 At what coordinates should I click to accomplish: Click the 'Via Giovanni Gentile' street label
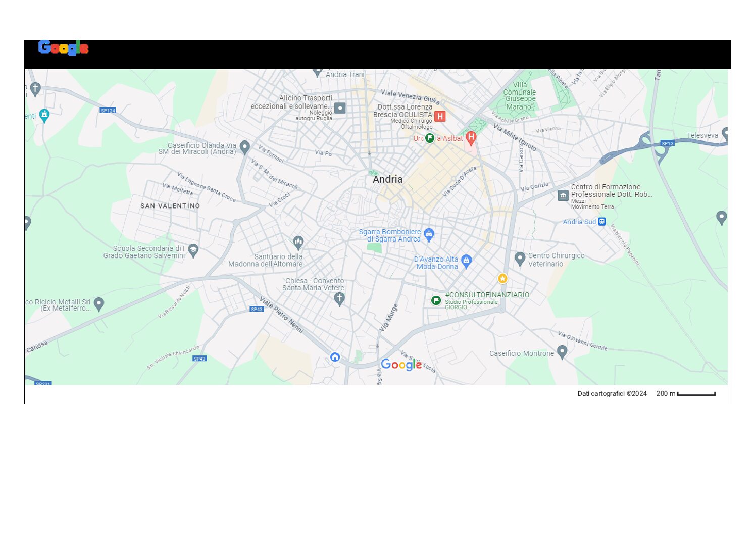[583, 341]
